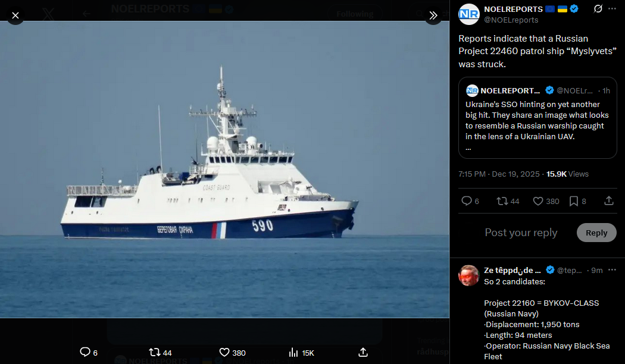
Task: Like via heart icon below the photo
Action: [224, 353]
